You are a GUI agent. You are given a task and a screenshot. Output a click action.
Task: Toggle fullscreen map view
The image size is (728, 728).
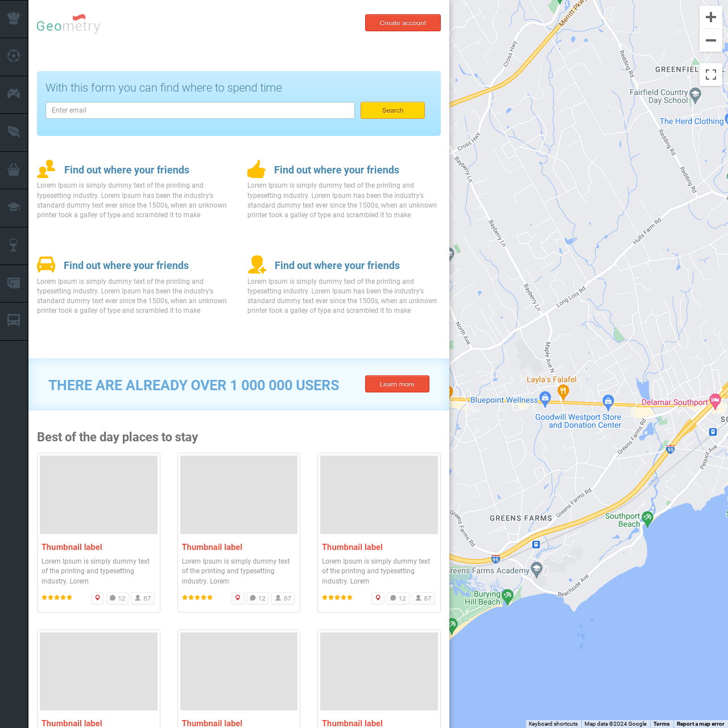coord(711,75)
